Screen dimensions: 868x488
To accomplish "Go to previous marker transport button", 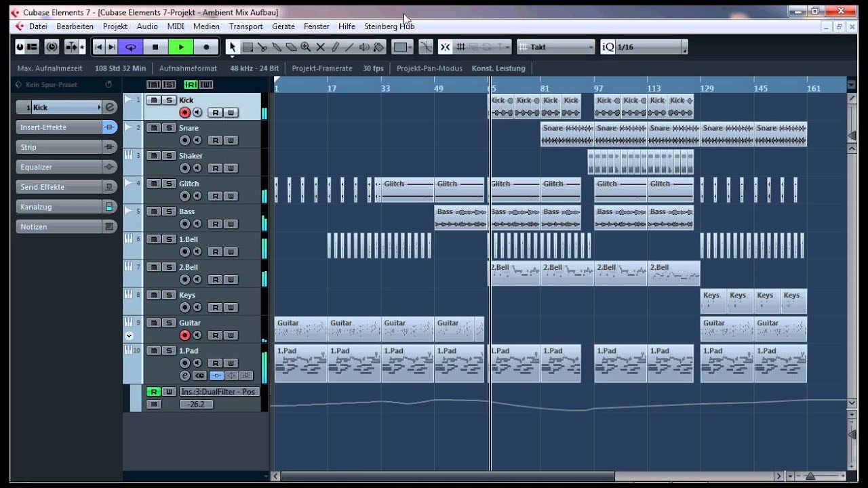I will [98, 47].
